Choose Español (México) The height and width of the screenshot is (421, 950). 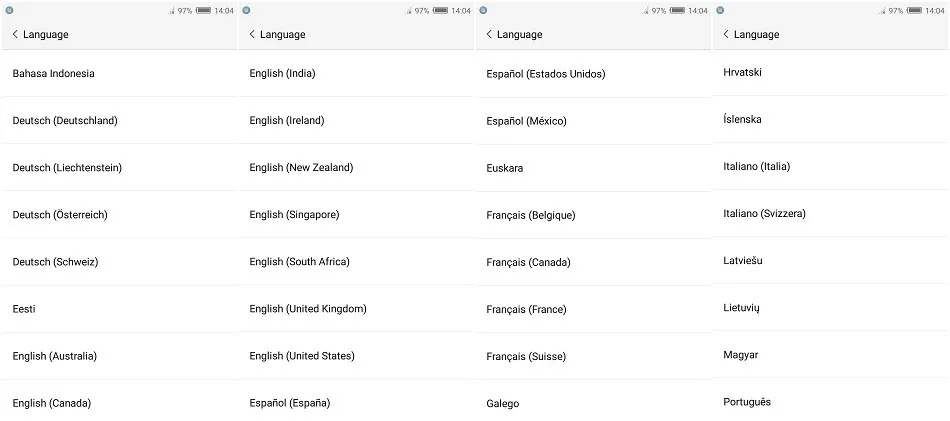526,121
